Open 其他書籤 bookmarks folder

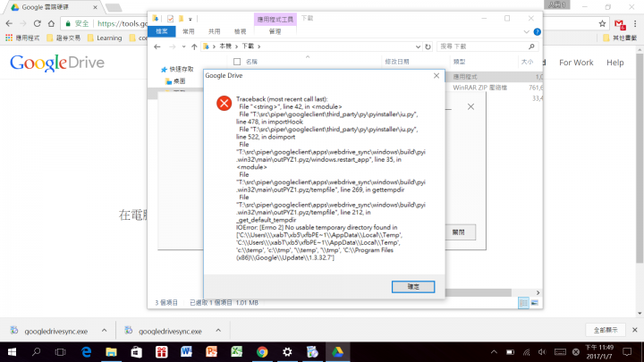point(620,38)
